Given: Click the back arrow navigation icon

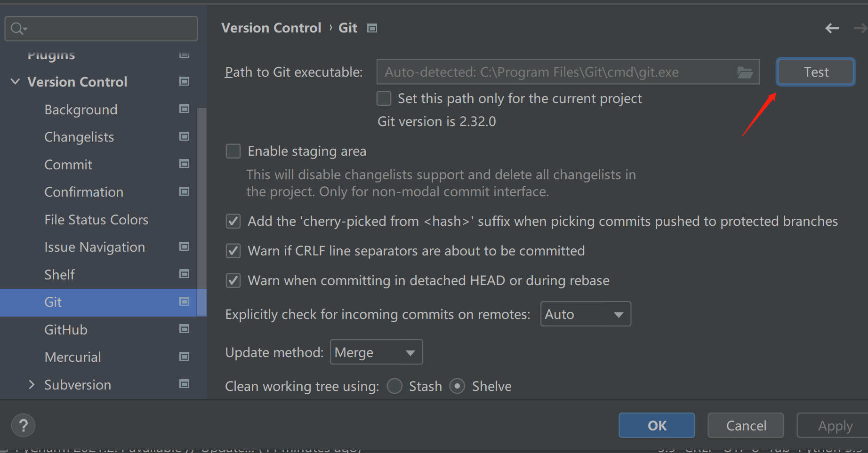Looking at the screenshot, I should (832, 29).
